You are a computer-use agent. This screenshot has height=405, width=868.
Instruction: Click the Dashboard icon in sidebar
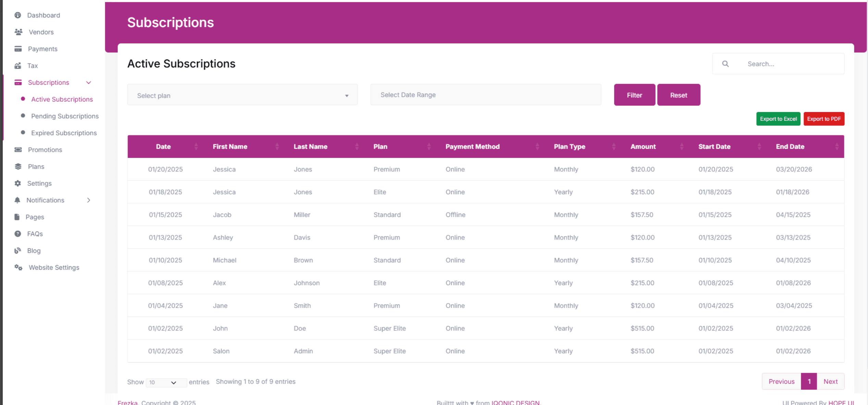pos(18,15)
